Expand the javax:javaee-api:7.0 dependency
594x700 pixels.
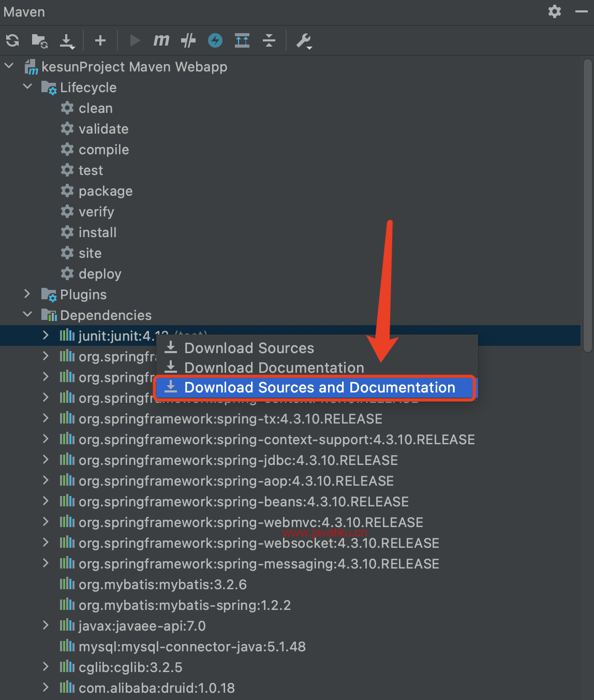tap(46, 625)
